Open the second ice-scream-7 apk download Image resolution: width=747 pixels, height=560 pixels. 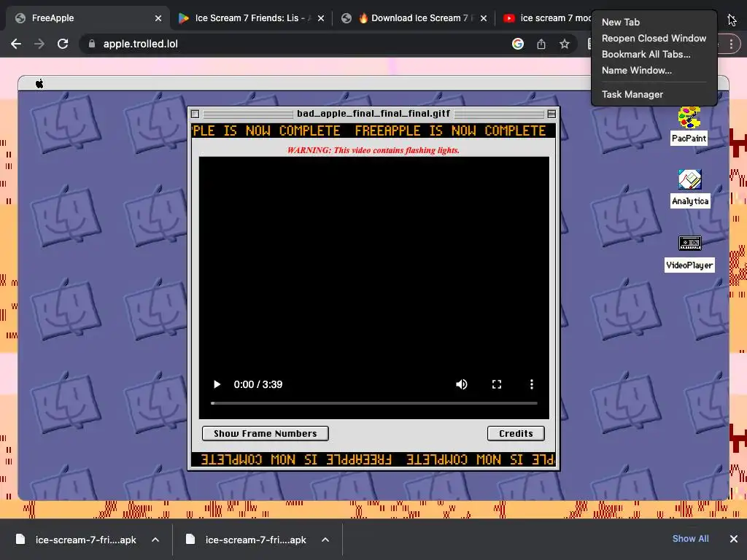pos(256,540)
